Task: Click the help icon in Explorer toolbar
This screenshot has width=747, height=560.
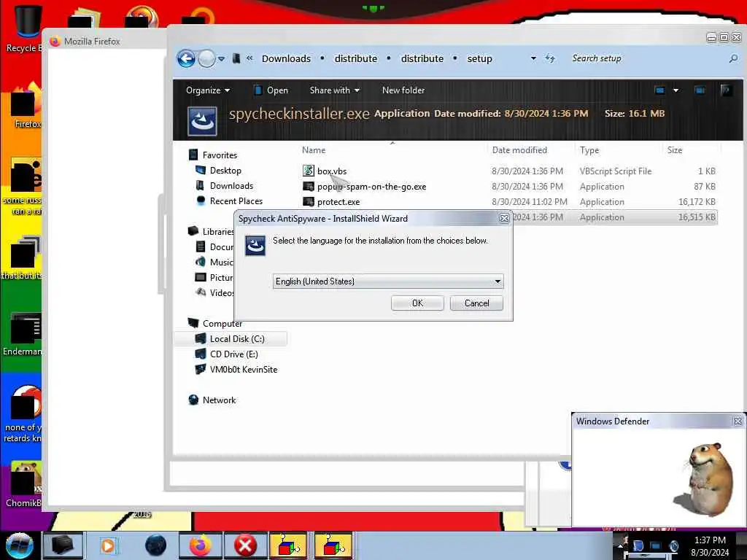Action: (726, 90)
